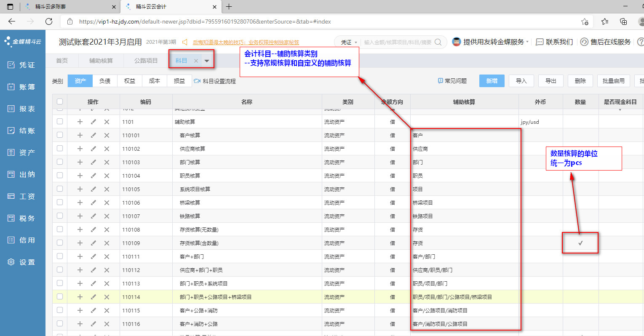Click the 新增 button
The height and width of the screenshot is (336, 644).
[x=492, y=81]
